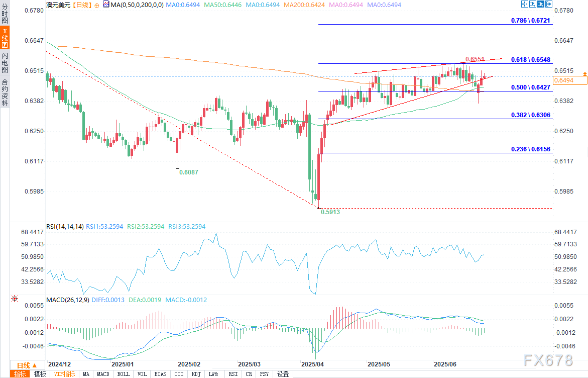
Task: Open the 闪电图 side tab
Action: (x=5, y=62)
